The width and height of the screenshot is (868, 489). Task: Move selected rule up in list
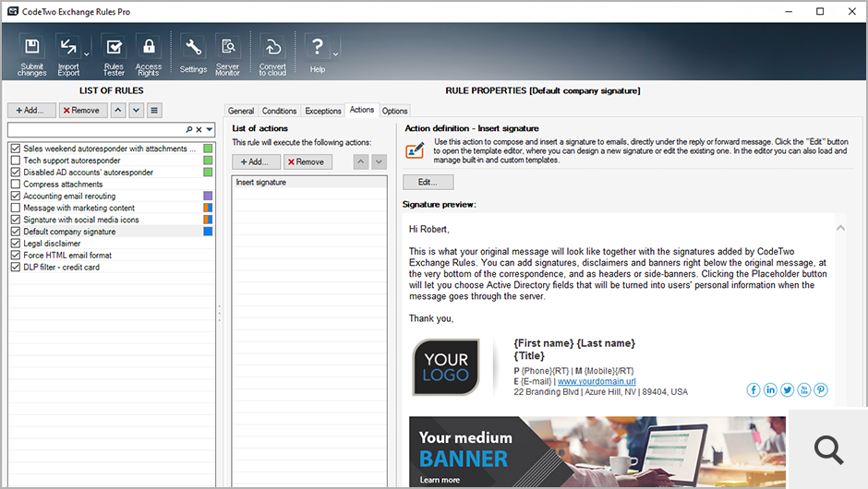(x=118, y=110)
